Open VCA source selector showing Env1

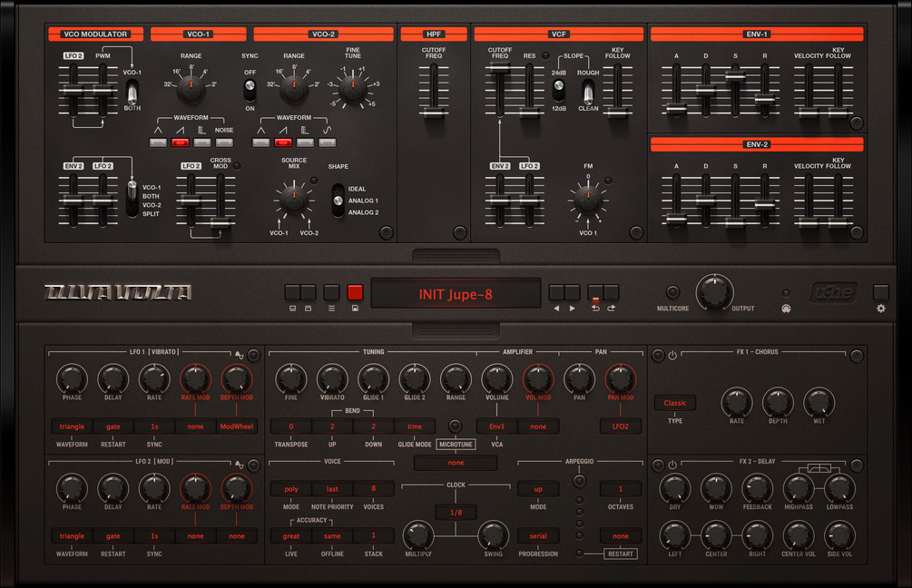pos(496,426)
